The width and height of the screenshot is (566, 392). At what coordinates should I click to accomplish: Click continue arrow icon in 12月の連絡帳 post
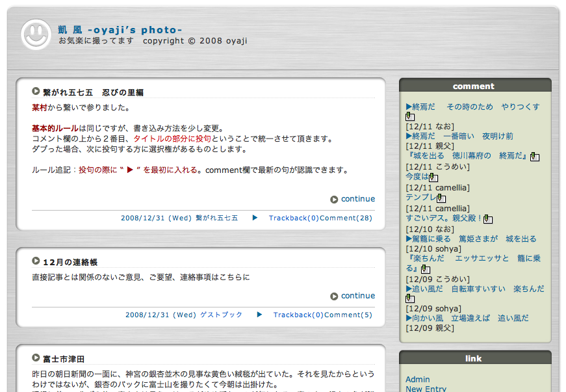[x=334, y=296]
